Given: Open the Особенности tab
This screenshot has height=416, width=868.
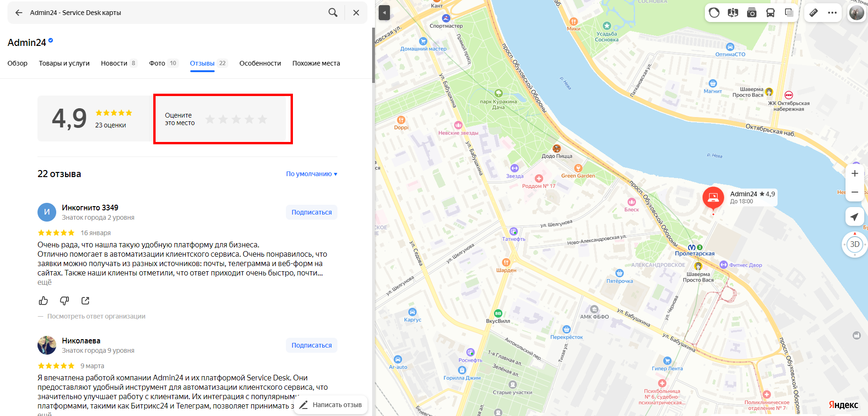Looking at the screenshot, I should [260, 63].
